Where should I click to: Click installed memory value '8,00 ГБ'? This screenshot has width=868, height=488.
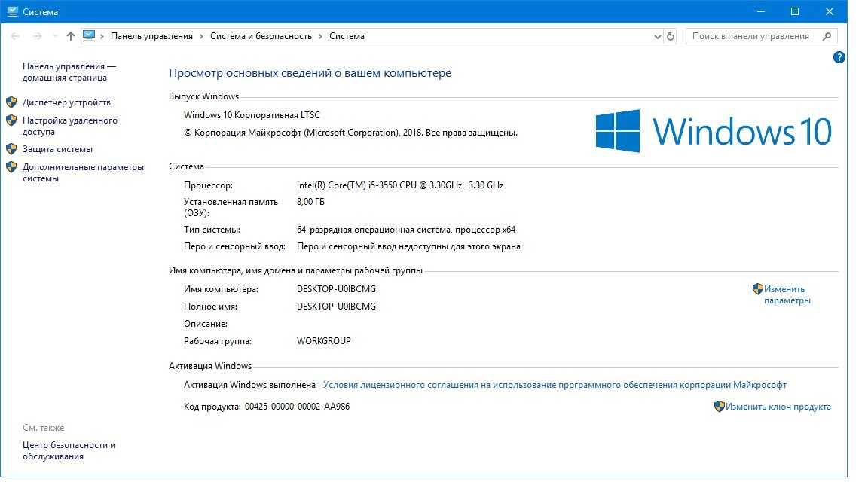[310, 202]
